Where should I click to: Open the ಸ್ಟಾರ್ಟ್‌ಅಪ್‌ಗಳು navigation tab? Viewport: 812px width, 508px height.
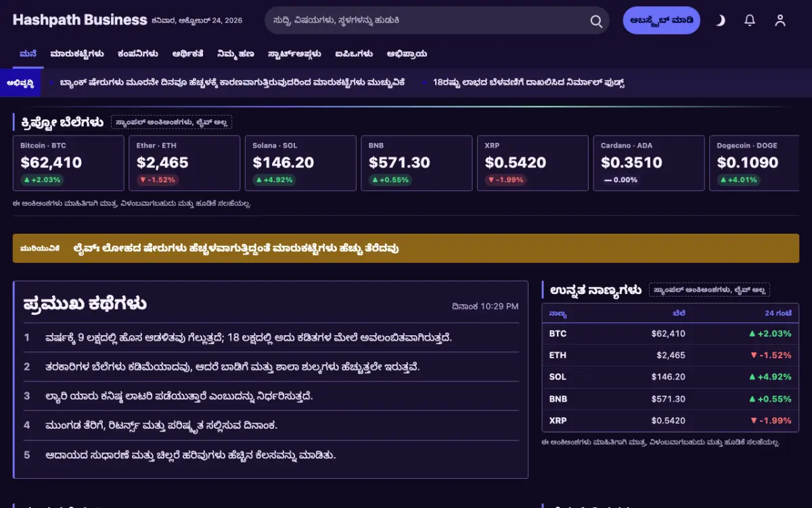tap(295, 54)
